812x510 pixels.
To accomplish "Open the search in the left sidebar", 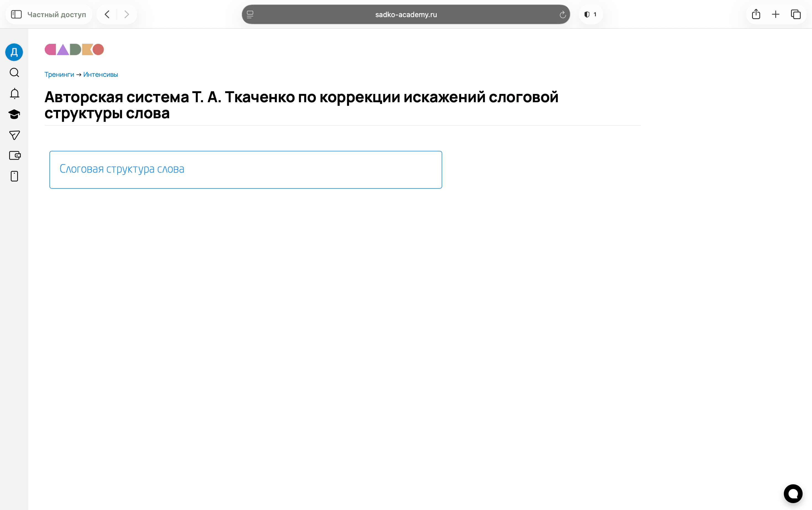I will click(14, 73).
